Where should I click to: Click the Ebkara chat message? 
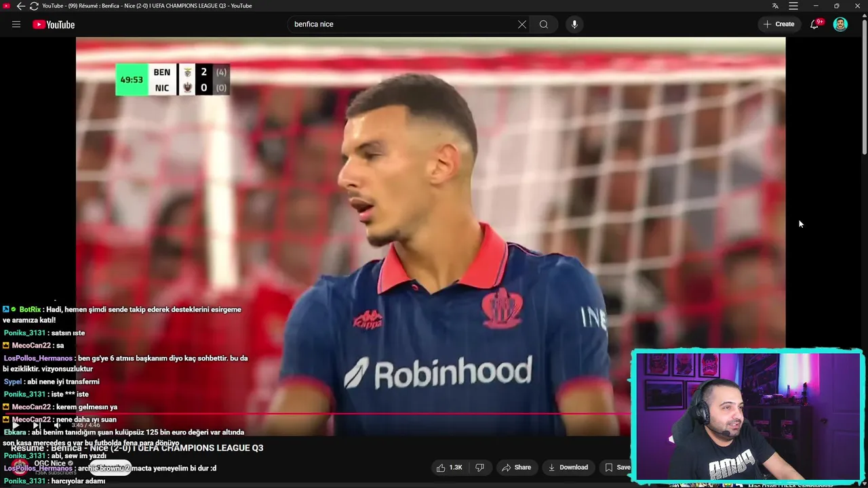point(124,437)
